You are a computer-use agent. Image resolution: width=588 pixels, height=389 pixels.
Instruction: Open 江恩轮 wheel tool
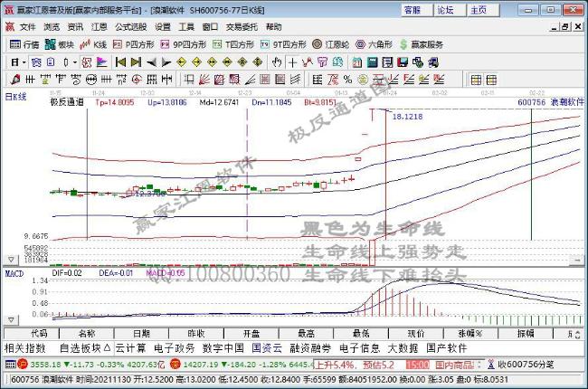pos(331,44)
